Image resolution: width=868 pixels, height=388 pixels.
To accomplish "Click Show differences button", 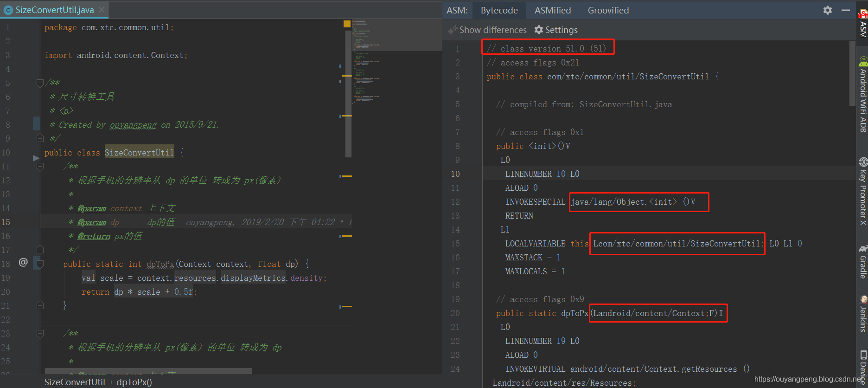I will (487, 30).
